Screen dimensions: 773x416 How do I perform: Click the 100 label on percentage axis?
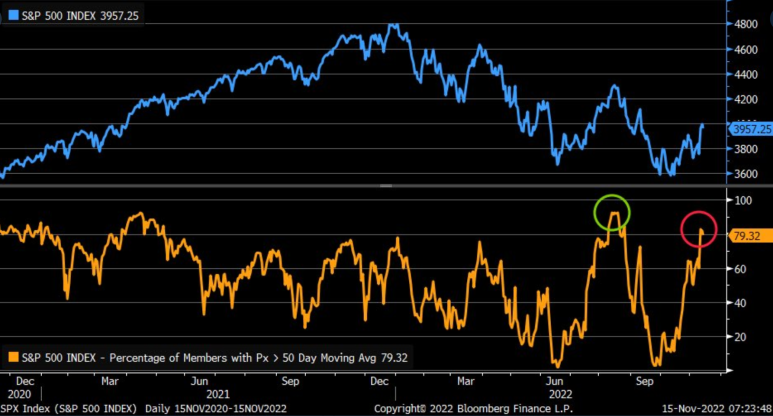coord(743,200)
